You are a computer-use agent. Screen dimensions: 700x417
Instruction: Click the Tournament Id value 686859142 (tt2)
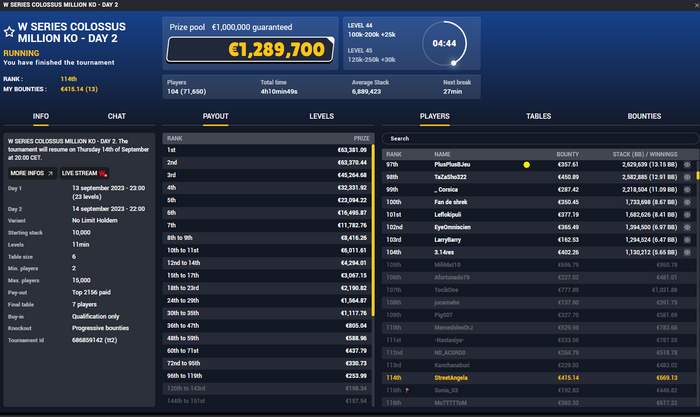pyautogui.click(x=95, y=340)
